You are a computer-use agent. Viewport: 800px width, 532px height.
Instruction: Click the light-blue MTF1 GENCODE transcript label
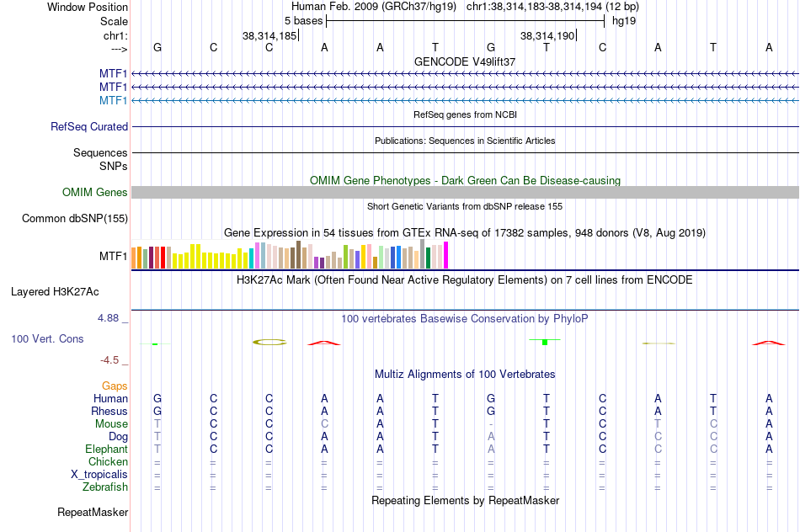click(114, 100)
